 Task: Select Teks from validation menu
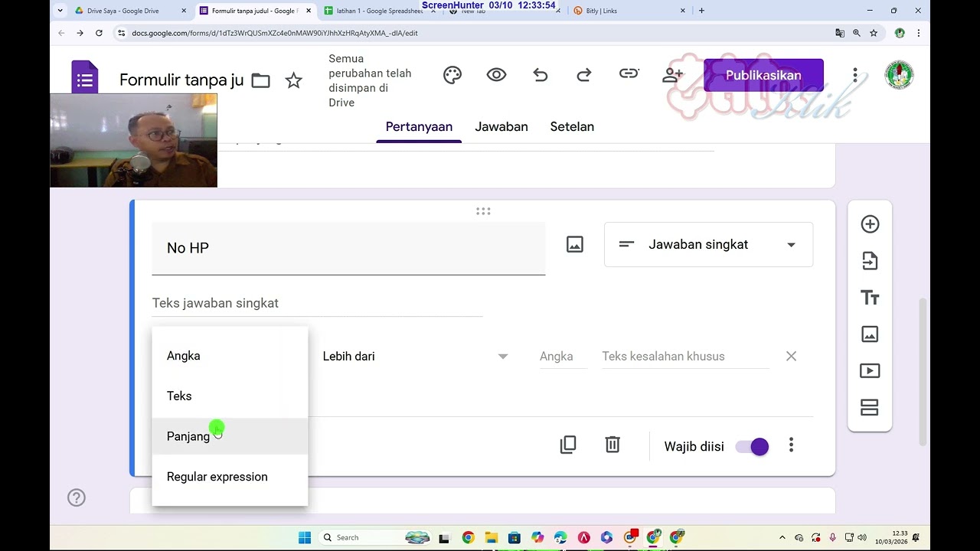tap(230, 396)
